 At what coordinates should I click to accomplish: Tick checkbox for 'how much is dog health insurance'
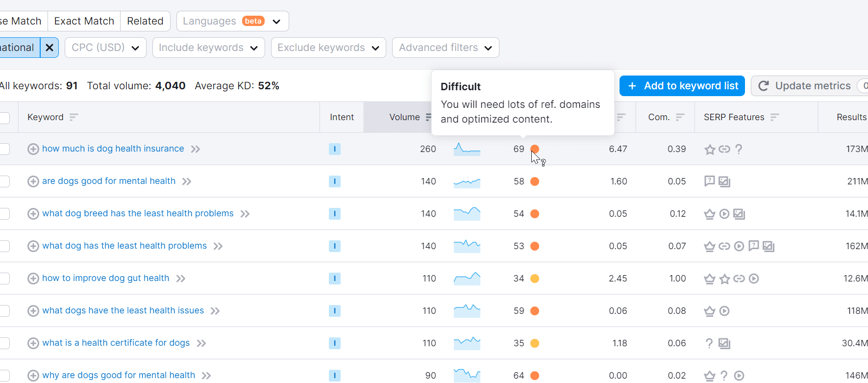4,149
